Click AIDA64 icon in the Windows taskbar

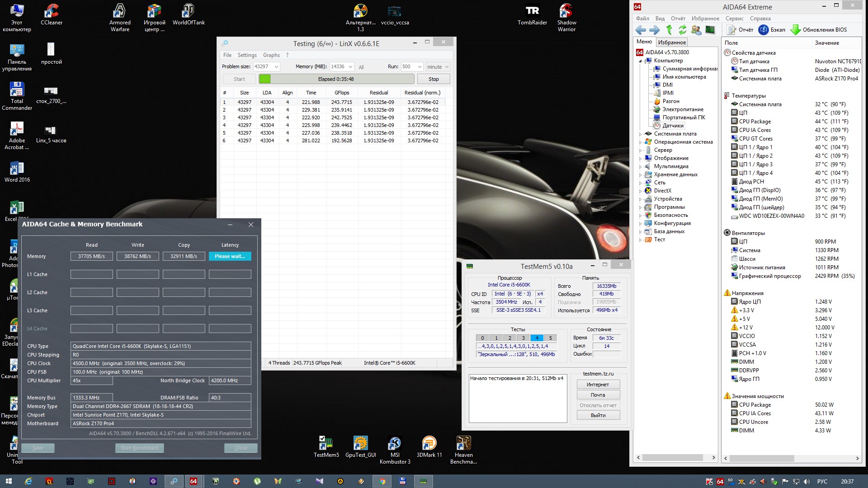point(193,481)
